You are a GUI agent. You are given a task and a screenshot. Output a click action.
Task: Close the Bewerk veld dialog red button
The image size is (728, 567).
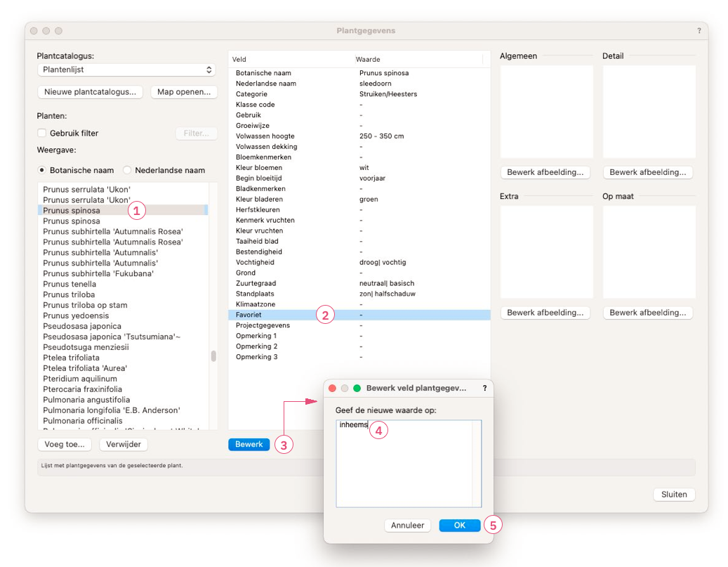pos(333,388)
